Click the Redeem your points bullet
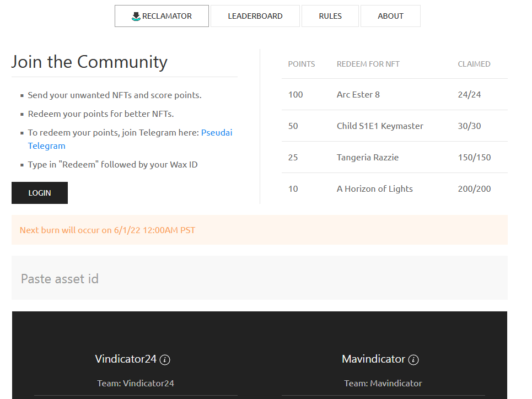The width and height of the screenshot is (532, 399). coord(101,114)
